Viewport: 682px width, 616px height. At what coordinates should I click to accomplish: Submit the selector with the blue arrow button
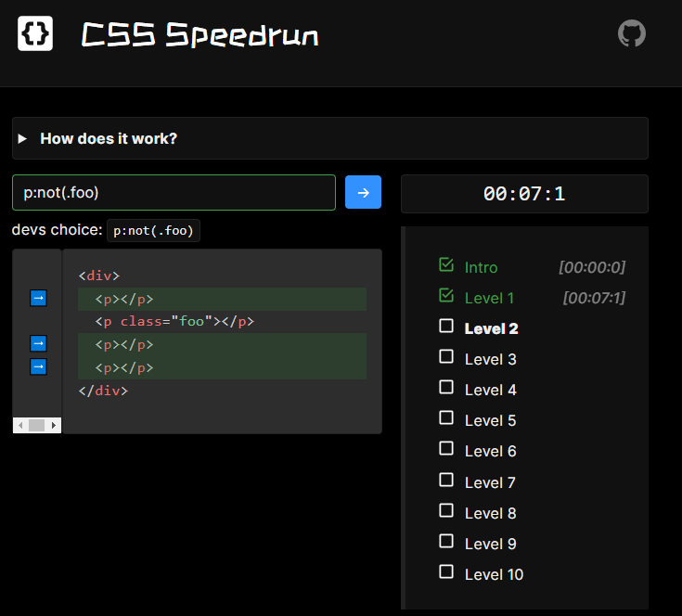[363, 192]
